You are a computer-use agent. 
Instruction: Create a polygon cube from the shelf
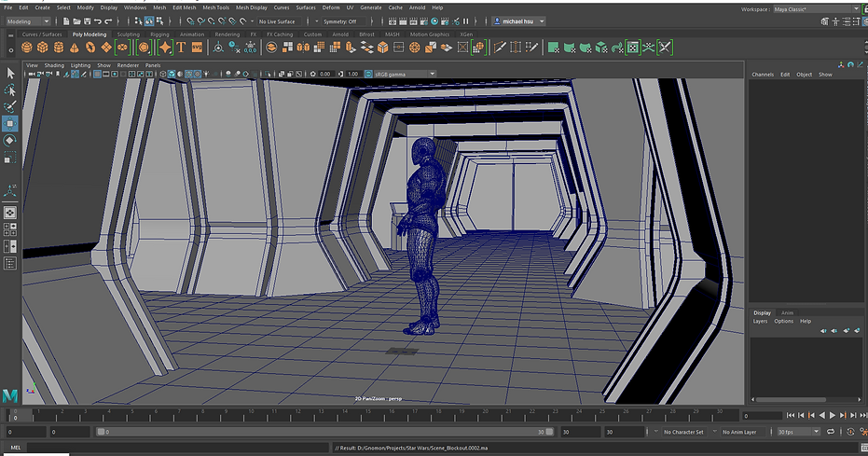pos(42,48)
